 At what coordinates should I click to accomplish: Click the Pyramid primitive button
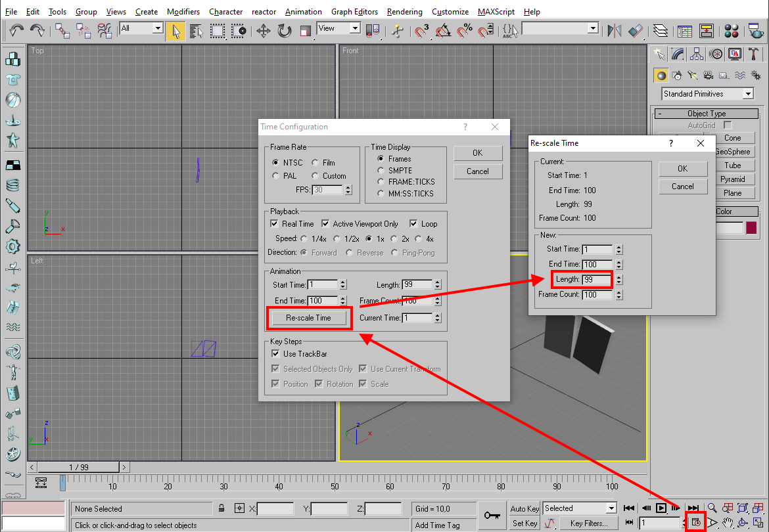click(x=732, y=179)
